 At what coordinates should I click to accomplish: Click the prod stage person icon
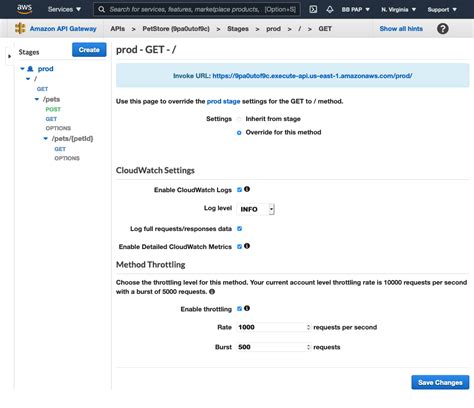pos(30,69)
